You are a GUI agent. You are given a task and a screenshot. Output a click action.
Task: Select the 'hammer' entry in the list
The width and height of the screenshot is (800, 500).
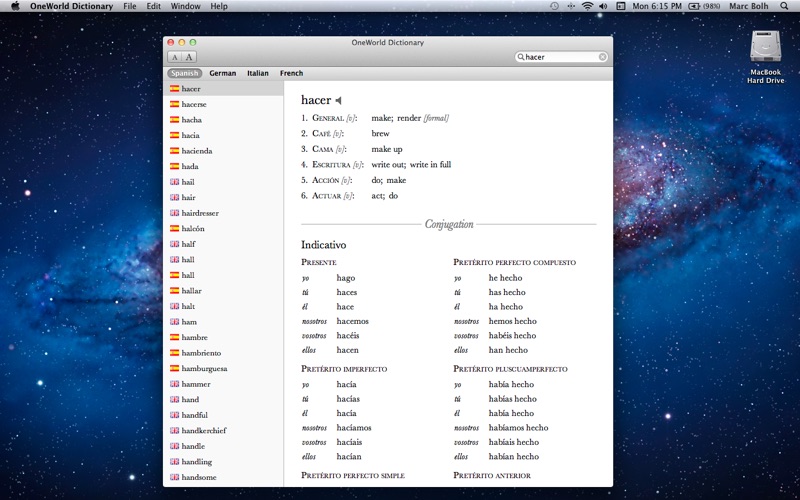[x=223, y=384]
